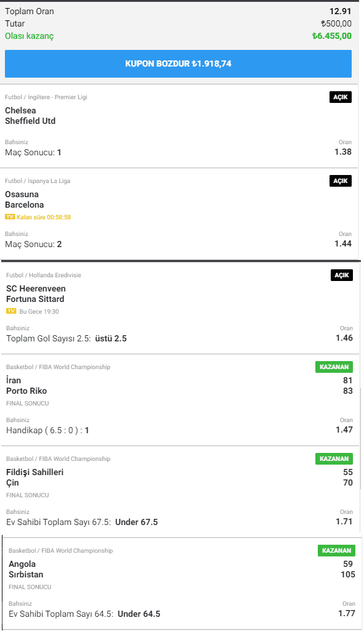The height and width of the screenshot is (631, 364).
Task: Click the KUPON BOZDUR cash-out button
Action: click(x=178, y=63)
